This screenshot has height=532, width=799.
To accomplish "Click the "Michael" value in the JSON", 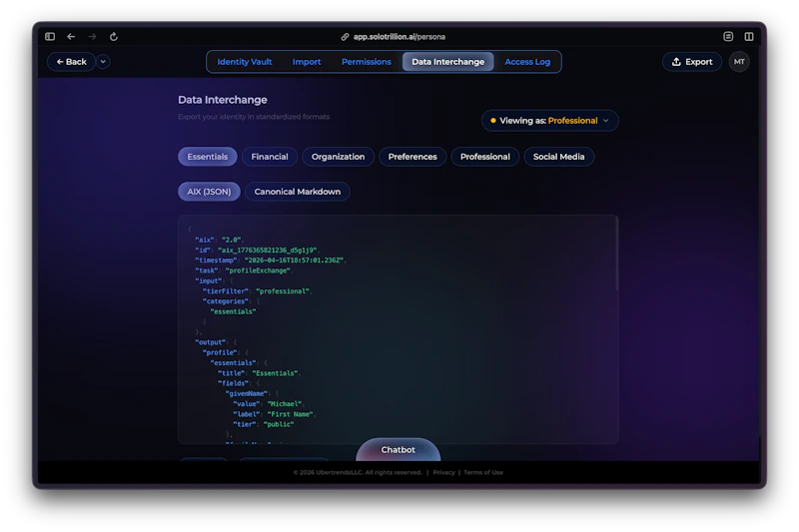I will [285, 403].
